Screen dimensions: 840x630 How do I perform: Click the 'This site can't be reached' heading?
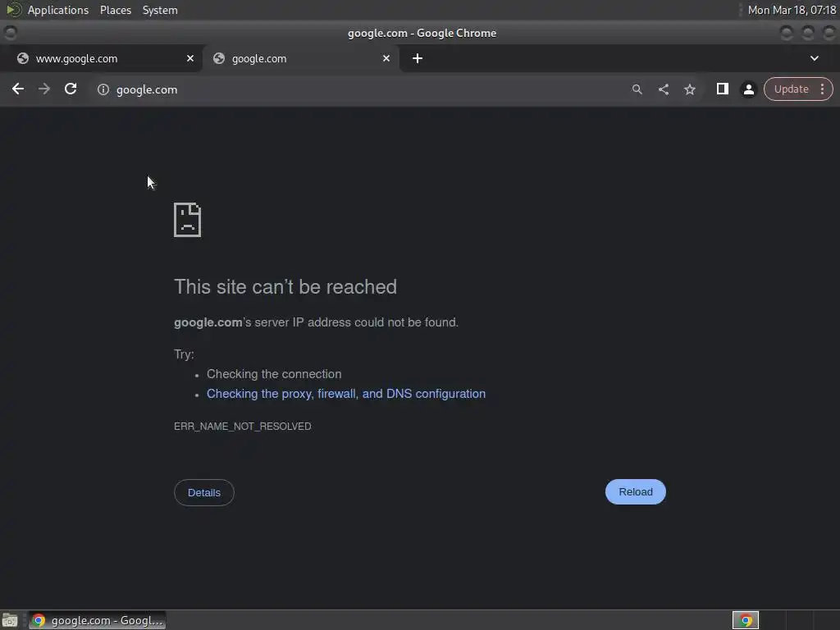coord(285,286)
